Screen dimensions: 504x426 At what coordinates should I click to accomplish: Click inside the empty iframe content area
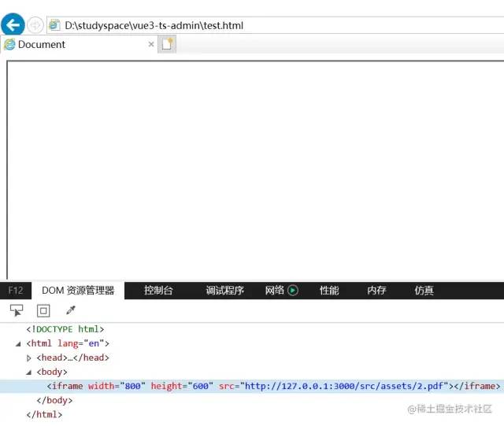[255, 170]
